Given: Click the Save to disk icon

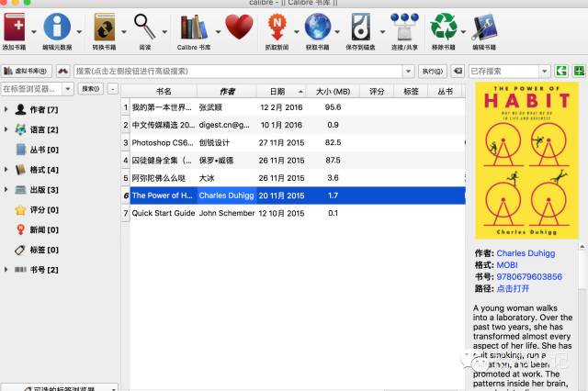Looking at the screenshot, I should tap(361, 27).
